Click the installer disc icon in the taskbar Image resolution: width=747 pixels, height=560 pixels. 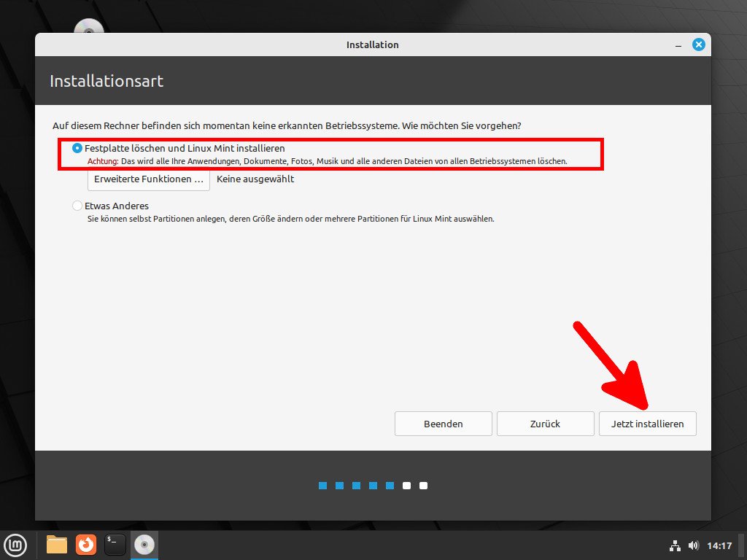[144, 545]
